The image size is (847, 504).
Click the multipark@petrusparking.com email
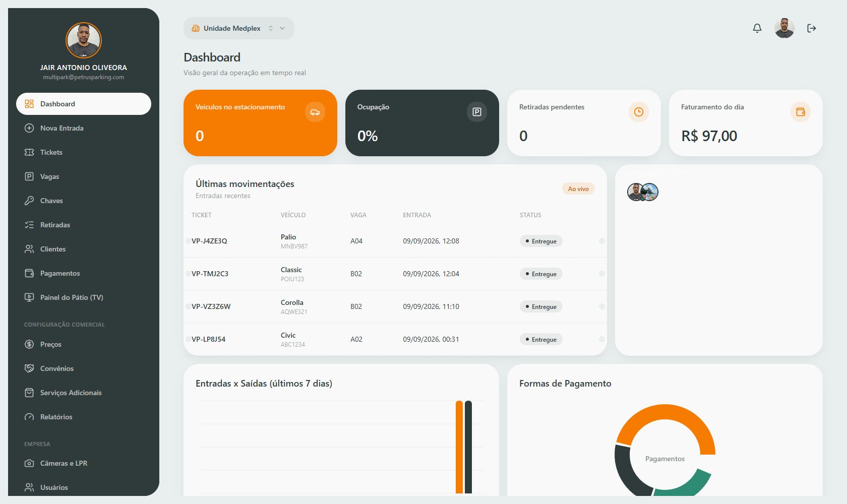coord(84,77)
